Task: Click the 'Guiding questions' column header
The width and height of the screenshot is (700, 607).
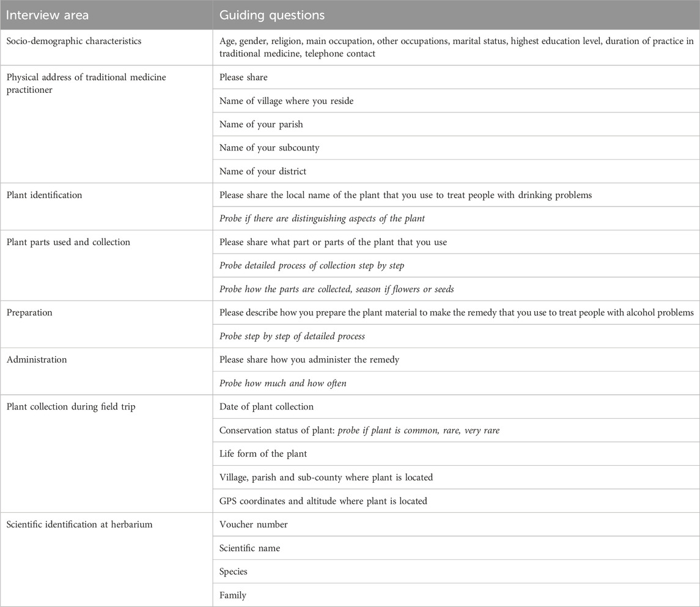Action: pos(456,15)
